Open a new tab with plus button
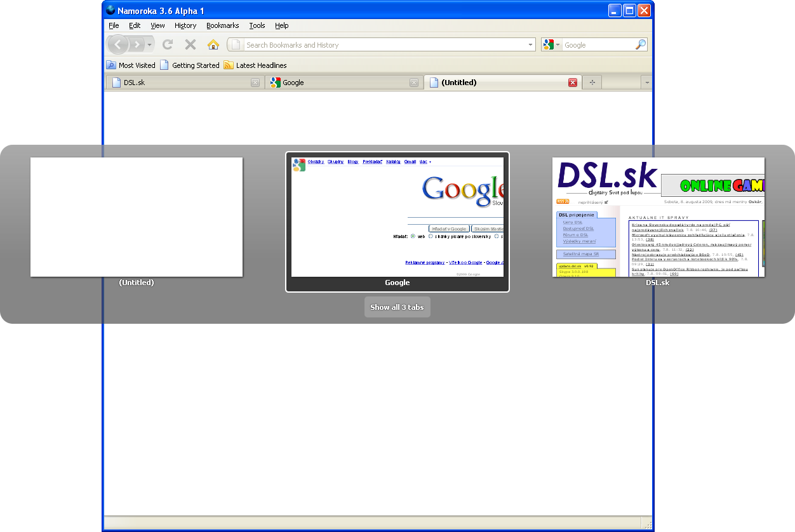 592,83
